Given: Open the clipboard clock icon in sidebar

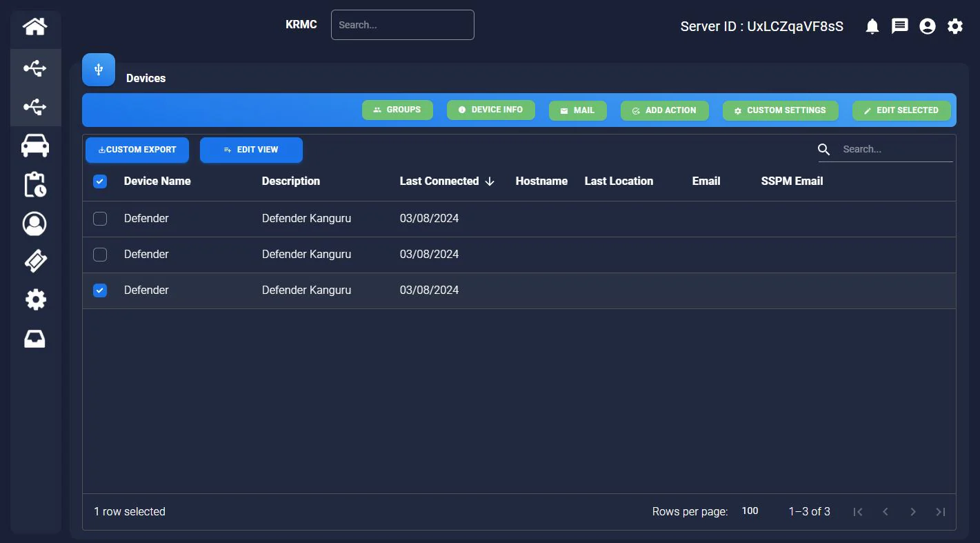Looking at the screenshot, I should click(35, 185).
